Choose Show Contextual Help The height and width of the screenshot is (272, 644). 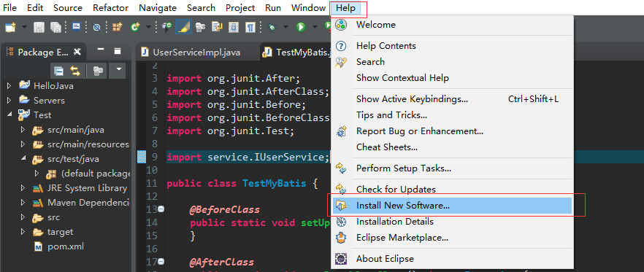[452, 78]
